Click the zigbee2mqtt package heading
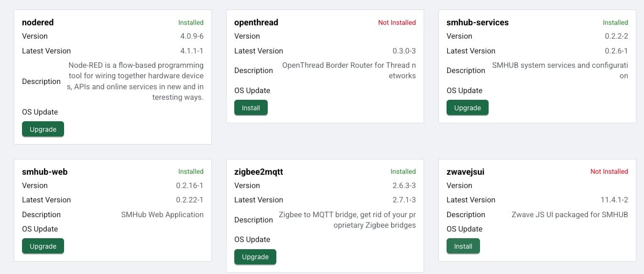Image resolution: width=644 pixels, height=274 pixels. point(258,171)
